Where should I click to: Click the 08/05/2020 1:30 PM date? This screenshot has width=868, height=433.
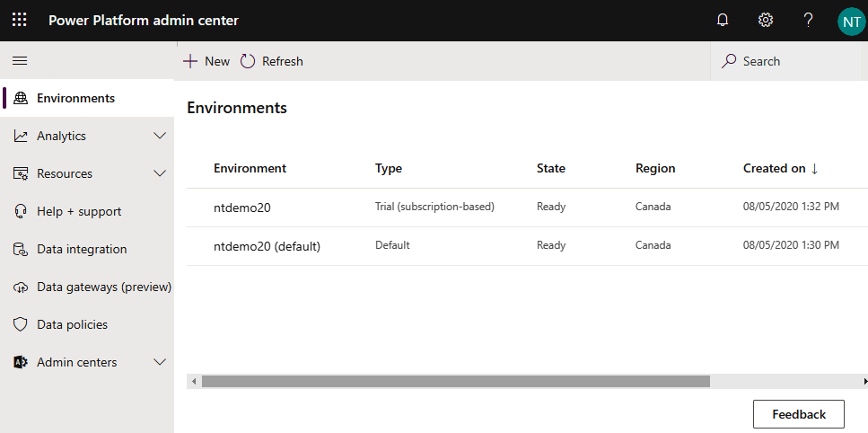pos(791,244)
